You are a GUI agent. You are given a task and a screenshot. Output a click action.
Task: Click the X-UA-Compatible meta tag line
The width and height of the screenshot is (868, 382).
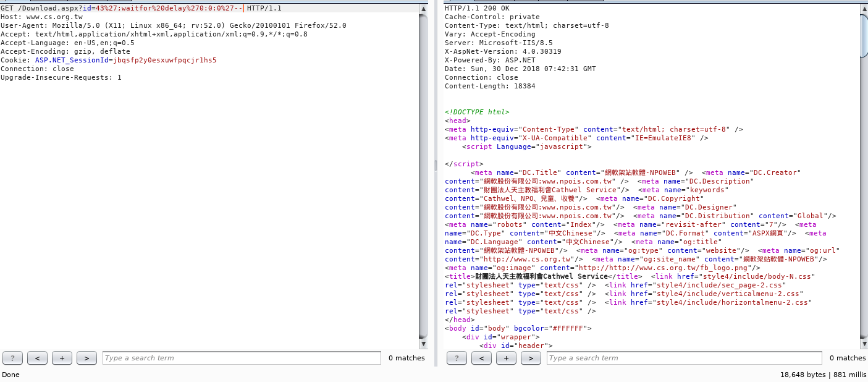click(576, 138)
